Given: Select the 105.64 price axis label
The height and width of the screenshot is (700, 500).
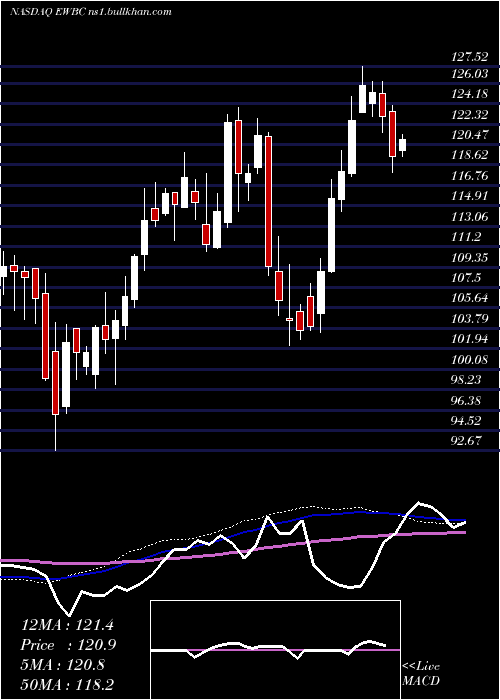Looking at the screenshot, I should (469, 298).
